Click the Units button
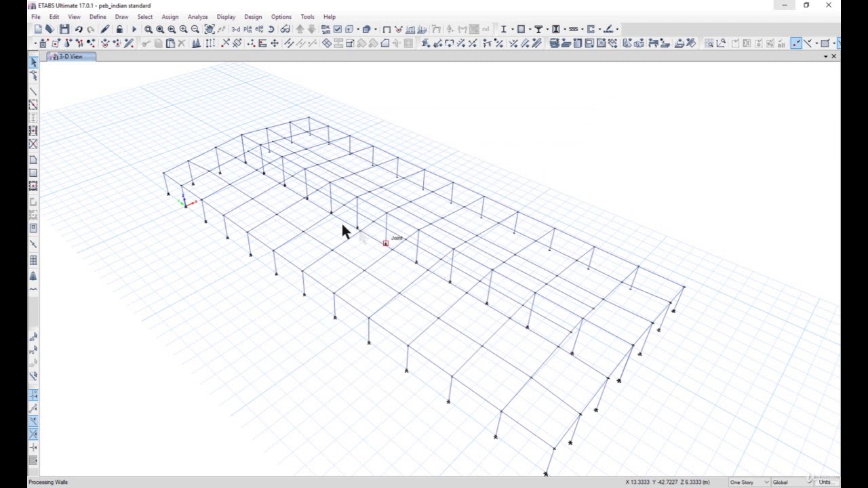 (826, 482)
